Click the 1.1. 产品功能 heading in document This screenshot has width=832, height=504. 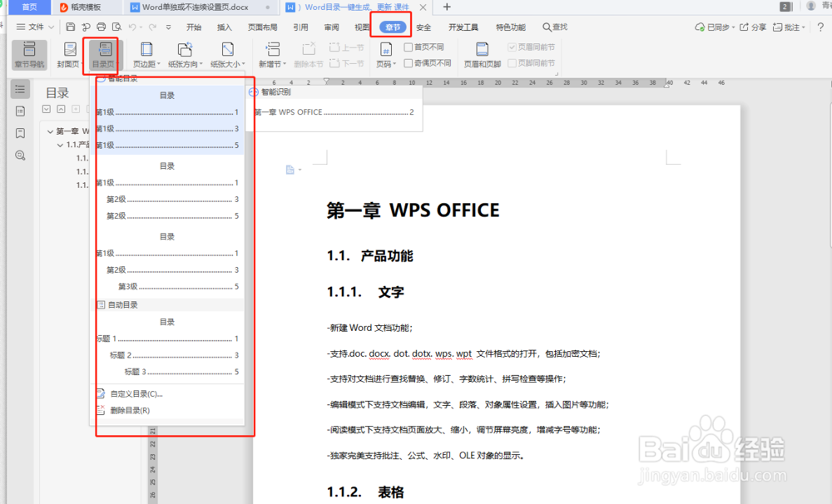pyautogui.click(x=370, y=256)
